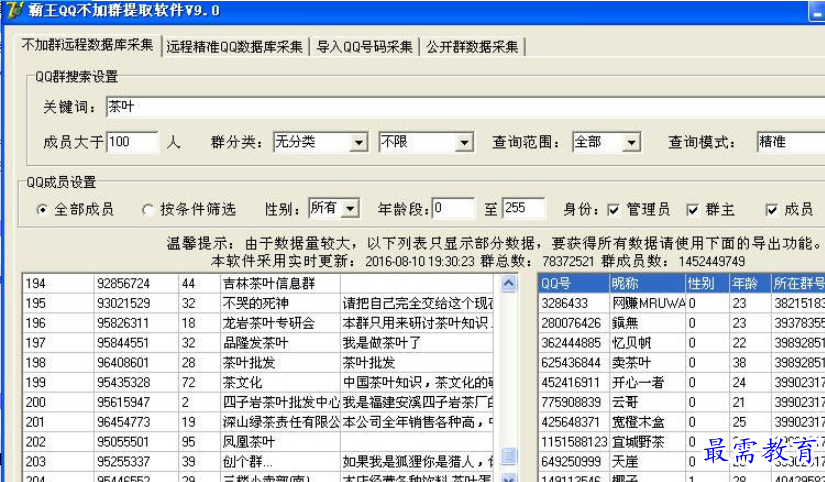Select group row 创个群...

click(258, 461)
